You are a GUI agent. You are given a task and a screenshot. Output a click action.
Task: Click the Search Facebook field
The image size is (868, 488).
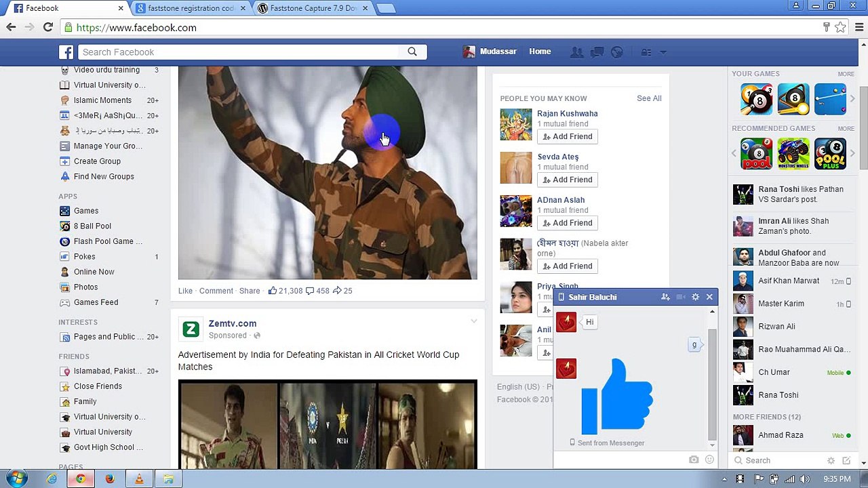(x=239, y=52)
